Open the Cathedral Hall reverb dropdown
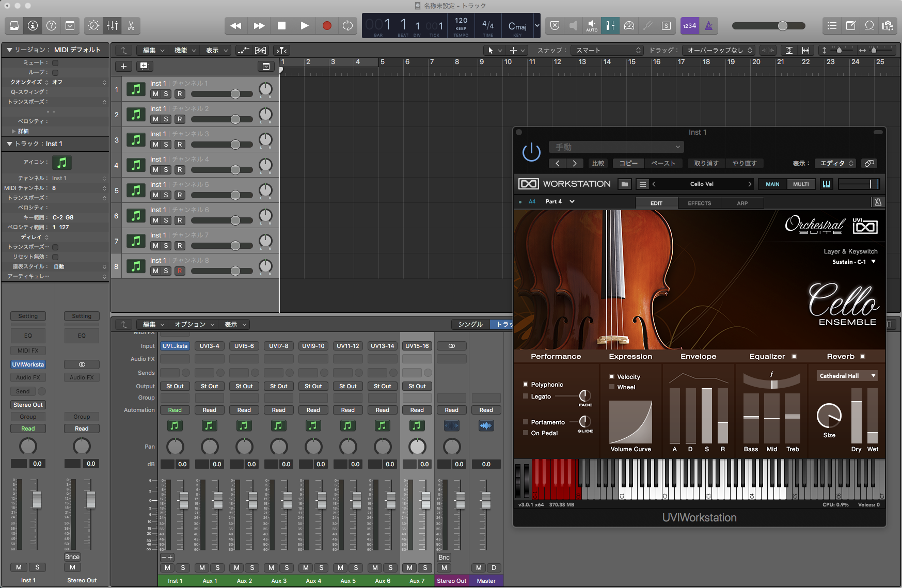The width and height of the screenshot is (902, 588). (847, 376)
